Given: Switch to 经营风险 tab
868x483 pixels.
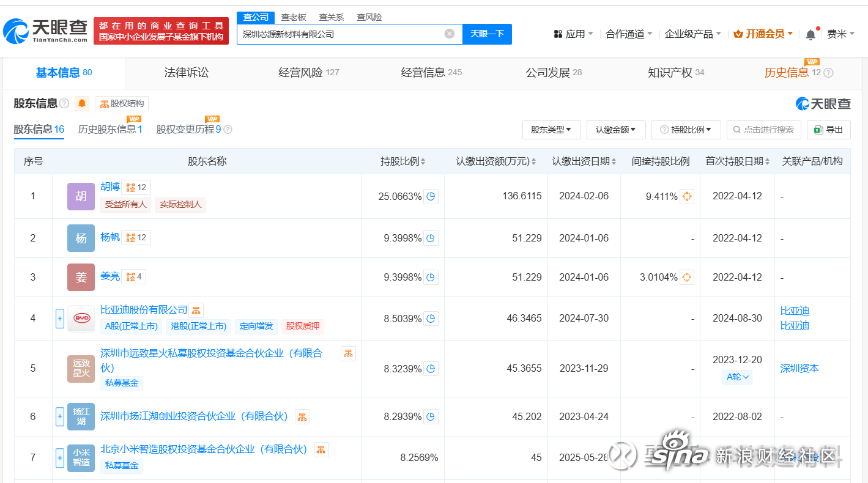Looking at the screenshot, I should pos(309,73).
